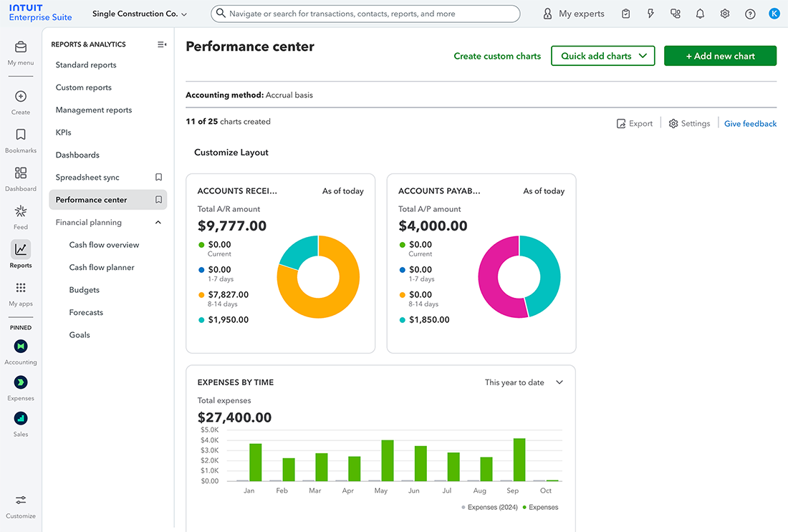Image resolution: width=788 pixels, height=532 pixels.
Task: Toggle the bookmark on Performance center
Action: (158, 199)
